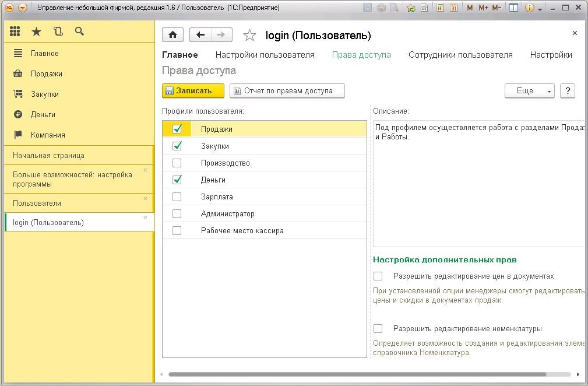Open the Сотрудники пользователя tab

coord(460,55)
